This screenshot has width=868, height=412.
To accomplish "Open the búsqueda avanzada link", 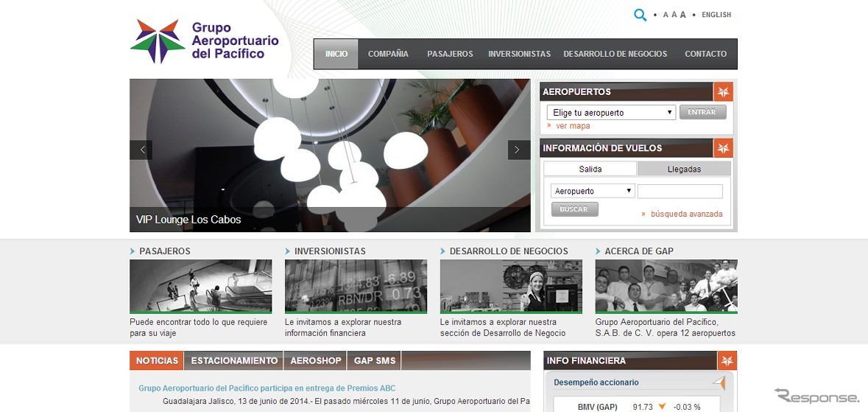I will 686,214.
